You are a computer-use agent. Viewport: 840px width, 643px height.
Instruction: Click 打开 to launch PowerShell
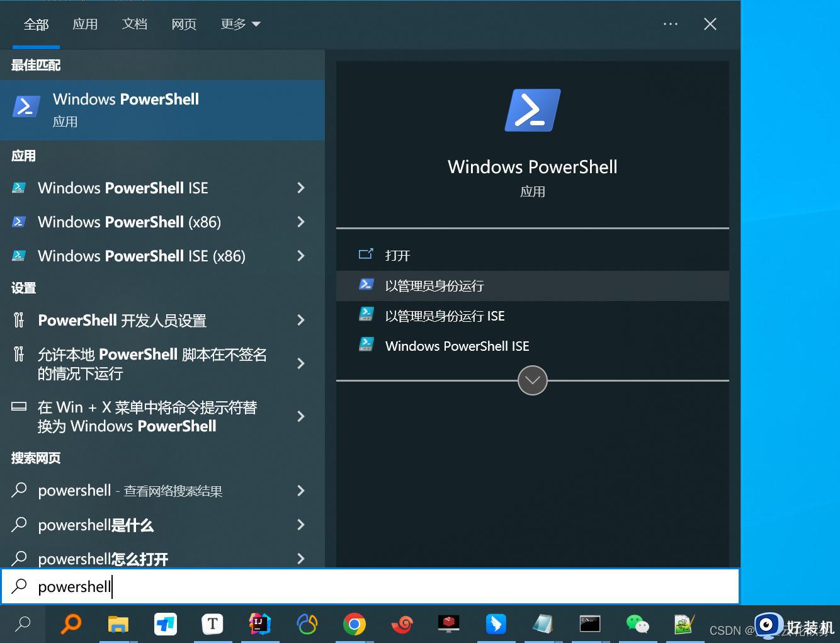(x=533, y=256)
